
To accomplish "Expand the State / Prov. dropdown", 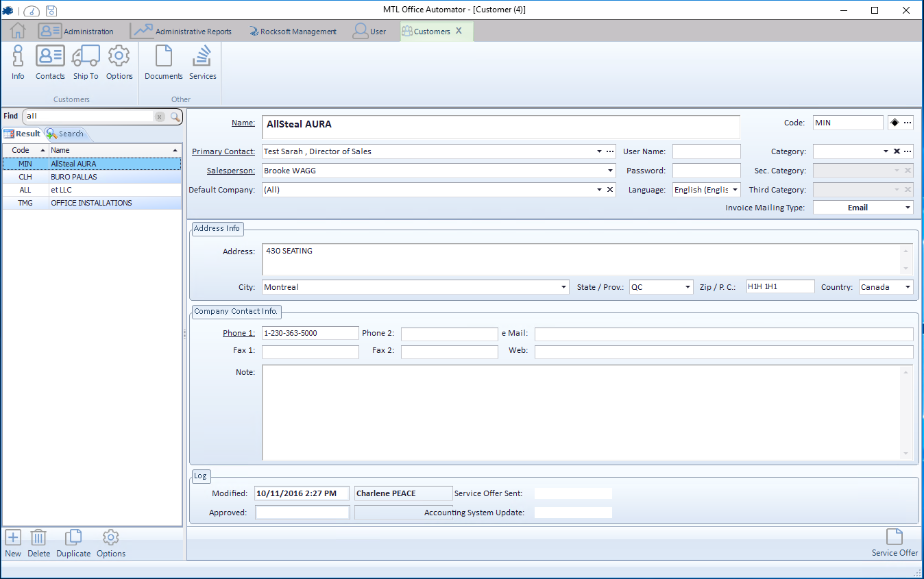I will tap(688, 287).
